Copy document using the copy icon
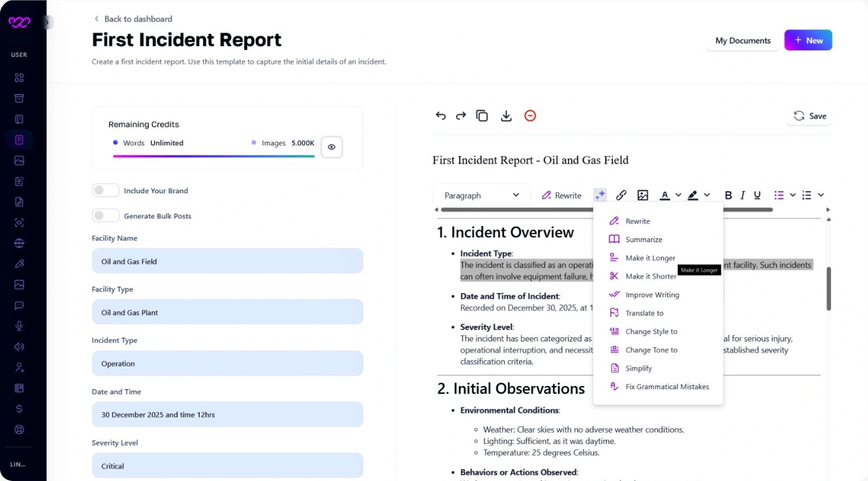This screenshot has height=481, width=868. click(x=482, y=116)
